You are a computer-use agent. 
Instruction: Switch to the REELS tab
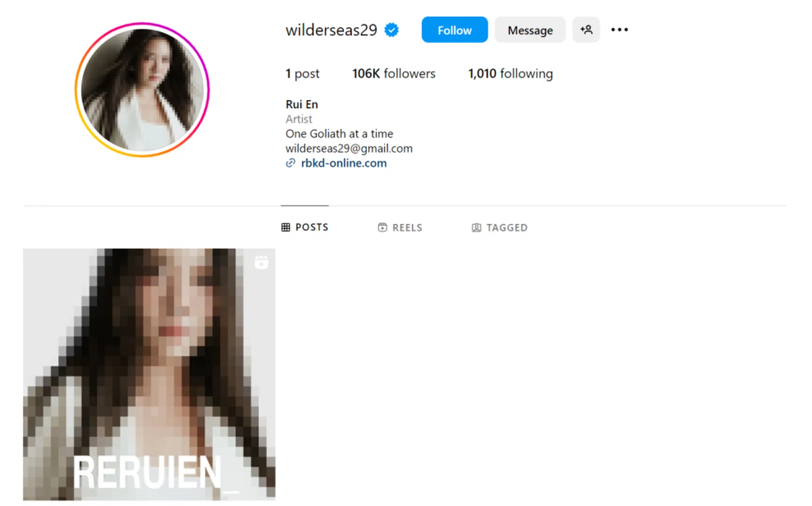[x=400, y=227]
